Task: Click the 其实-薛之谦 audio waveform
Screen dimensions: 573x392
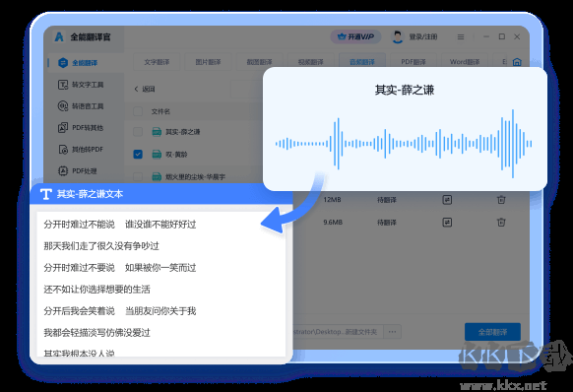Action: [404, 144]
